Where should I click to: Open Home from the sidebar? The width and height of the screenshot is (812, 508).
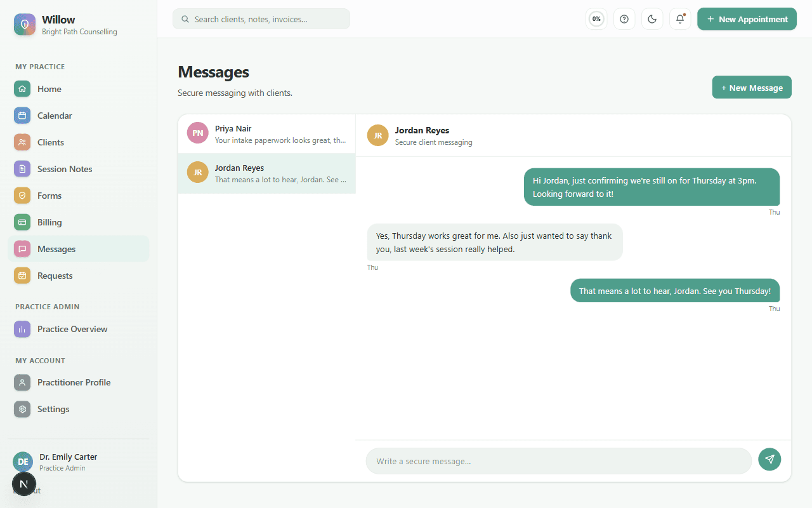point(79,89)
